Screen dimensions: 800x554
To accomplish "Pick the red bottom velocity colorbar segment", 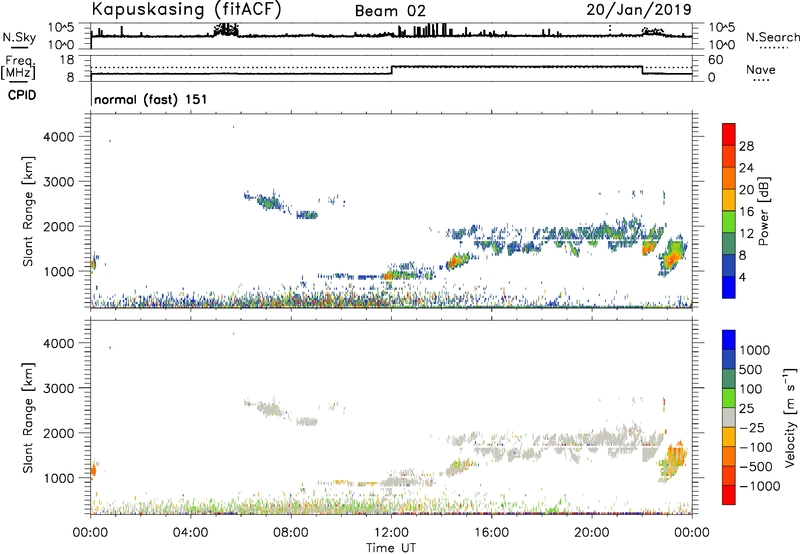I will (x=729, y=495).
